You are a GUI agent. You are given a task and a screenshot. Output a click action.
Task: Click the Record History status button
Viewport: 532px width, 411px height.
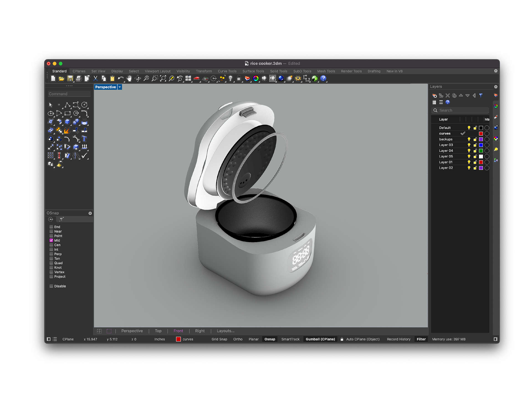point(398,339)
